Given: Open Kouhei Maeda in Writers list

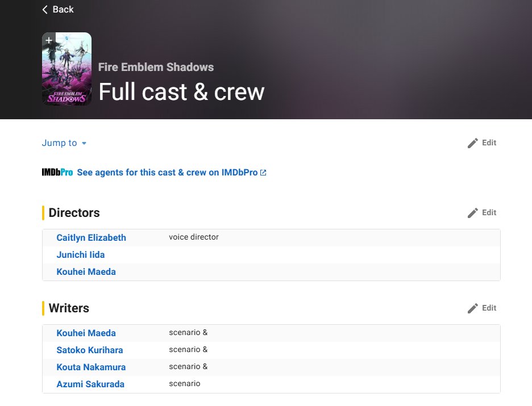Looking at the screenshot, I should pos(86,333).
